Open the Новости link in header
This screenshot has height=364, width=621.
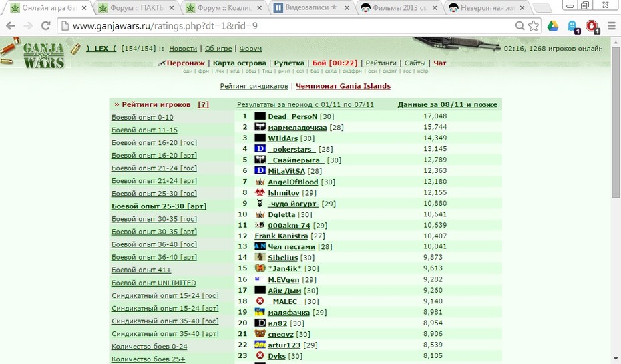click(183, 48)
